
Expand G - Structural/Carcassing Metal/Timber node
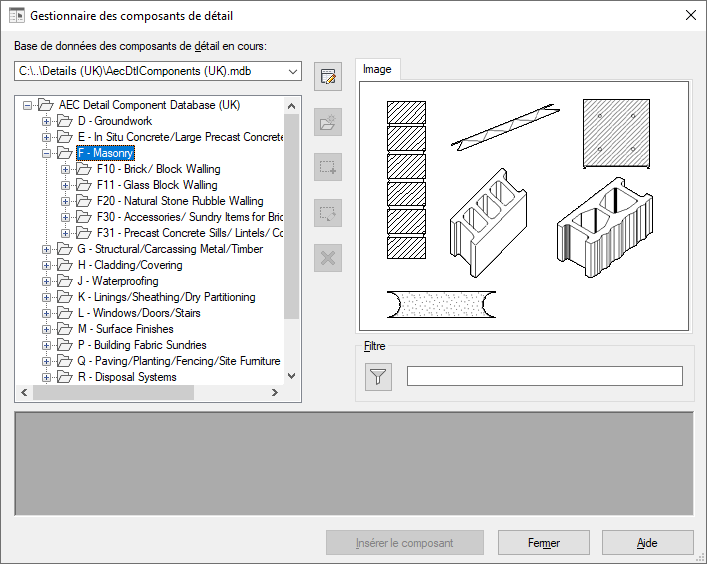tap(46, 249)
